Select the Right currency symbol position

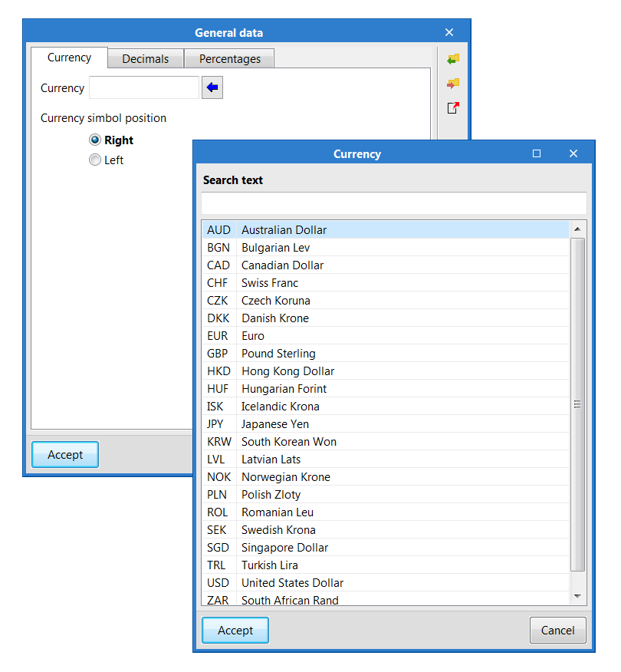click(95, 140)
